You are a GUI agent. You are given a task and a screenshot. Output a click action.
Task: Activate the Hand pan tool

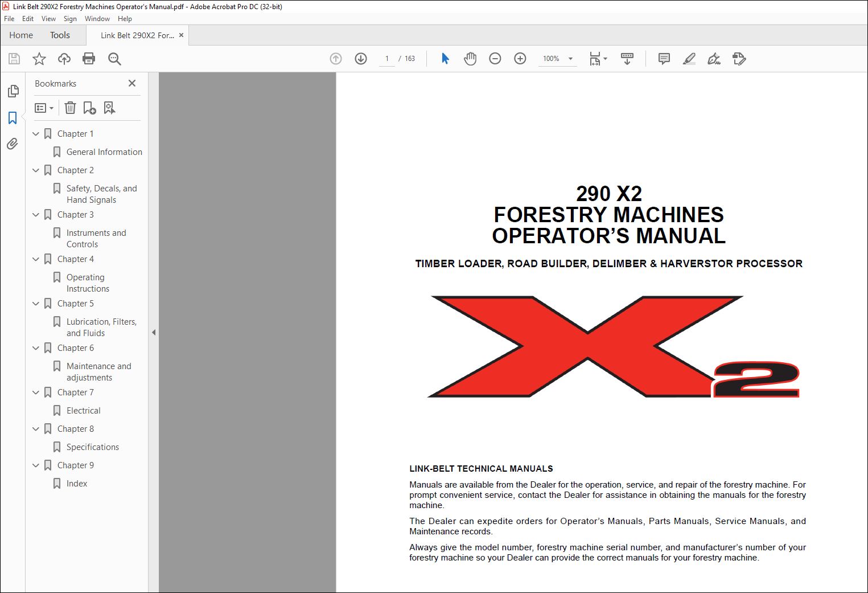(x=470, y=59)
